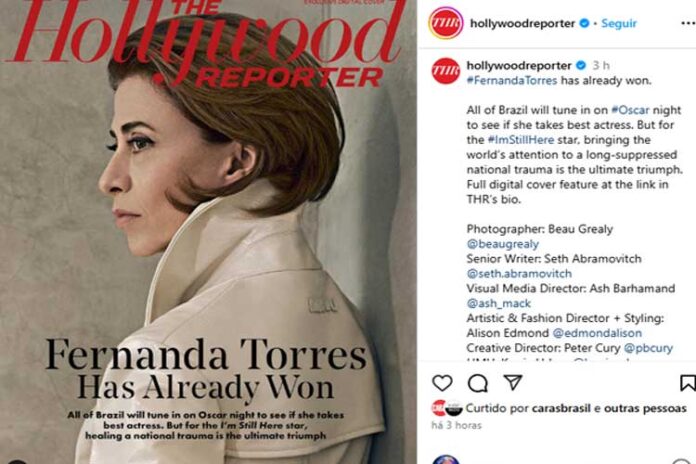The height and width of the screenshot is (464, 696).
Task: Open more options three-dot menu
Action: coord(688,24)
